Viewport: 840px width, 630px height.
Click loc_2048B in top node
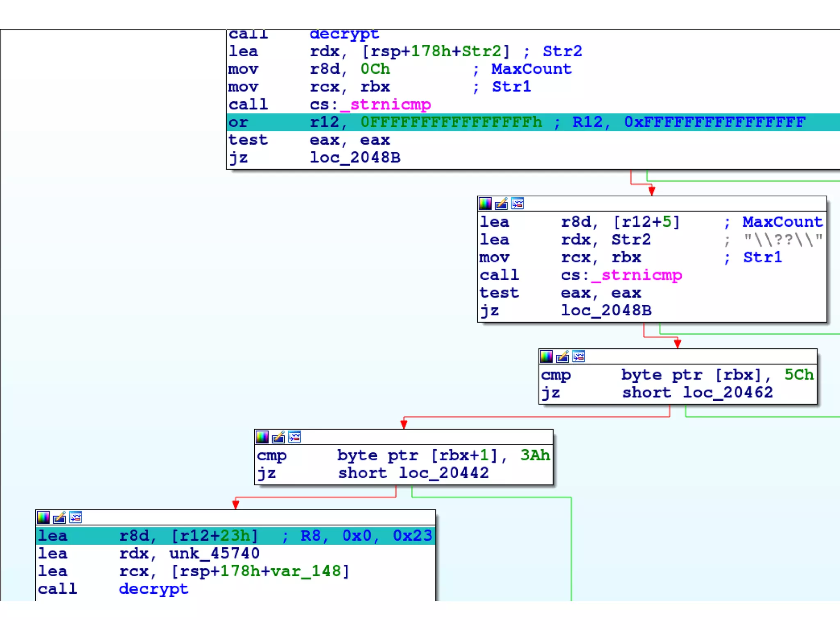coord(355,158)
